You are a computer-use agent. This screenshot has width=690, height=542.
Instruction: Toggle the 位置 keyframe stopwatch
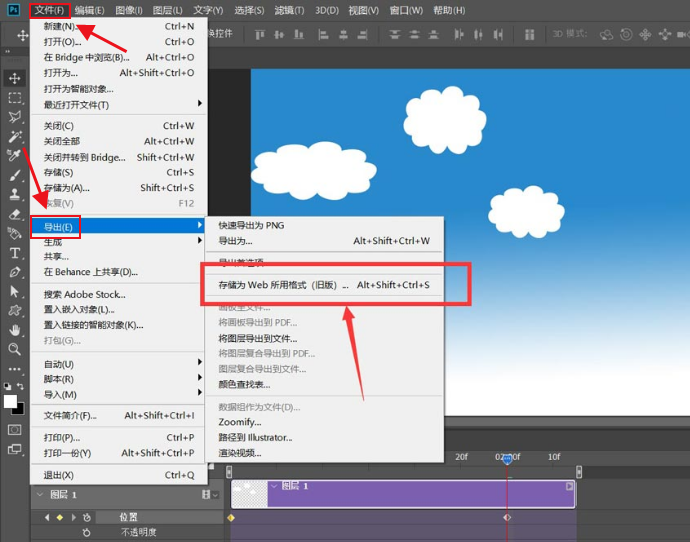87,517
